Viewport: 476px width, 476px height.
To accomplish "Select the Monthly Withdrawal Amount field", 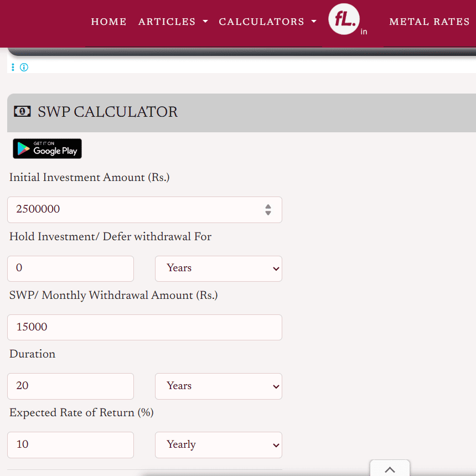I will [144, 328].
